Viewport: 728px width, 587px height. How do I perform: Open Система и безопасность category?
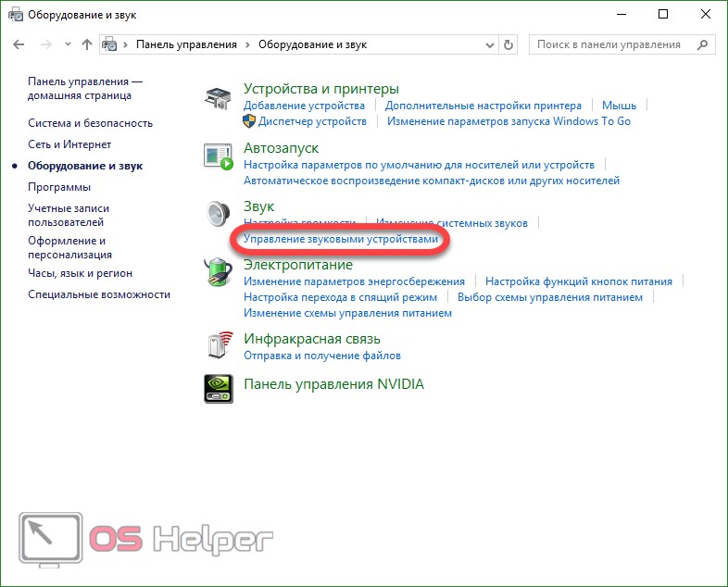tap(90, 123)
